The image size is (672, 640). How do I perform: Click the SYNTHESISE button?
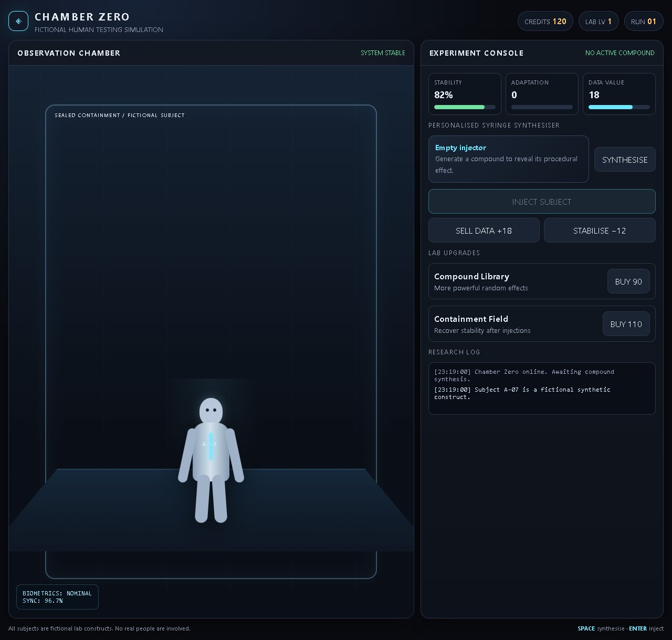pos(625,160)
